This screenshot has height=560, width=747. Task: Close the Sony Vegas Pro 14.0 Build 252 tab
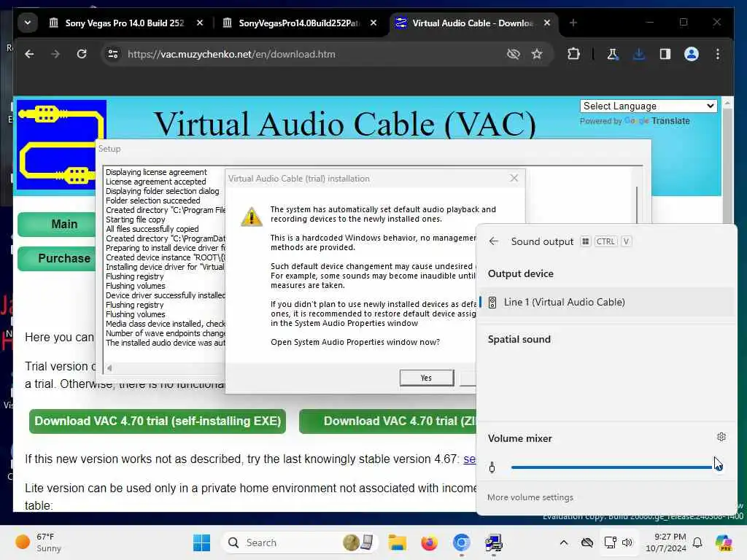(200, 23)
